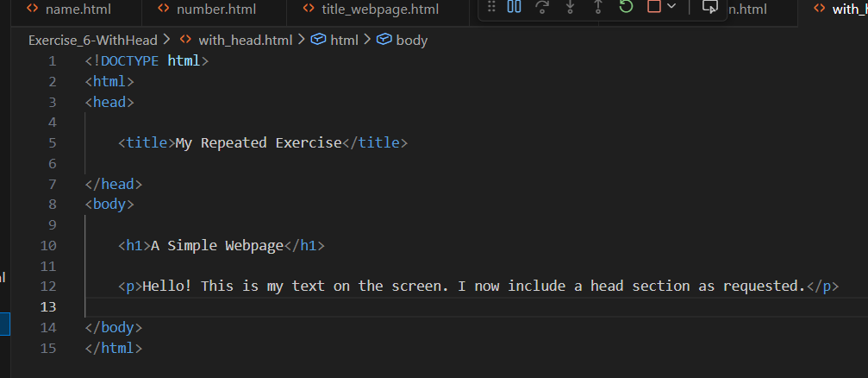Switch to the name.html tab
Viewport: 868px width, 378px height.
[78, 9]
